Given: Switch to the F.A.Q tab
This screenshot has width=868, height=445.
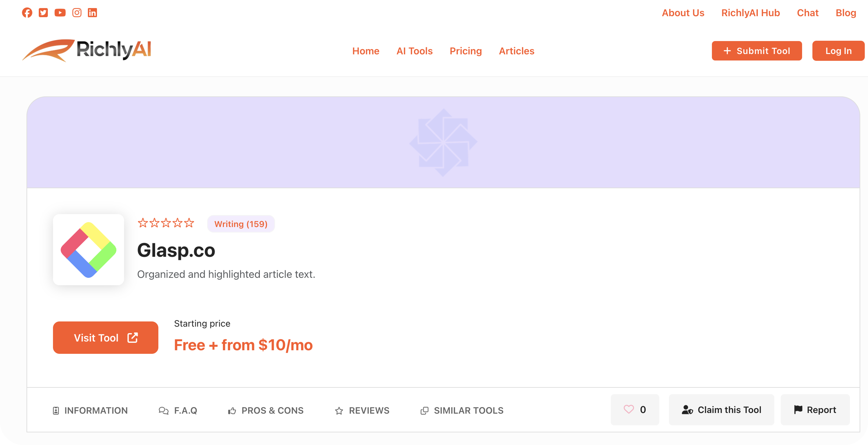Looking at the screenshot, I should (178, 410).
